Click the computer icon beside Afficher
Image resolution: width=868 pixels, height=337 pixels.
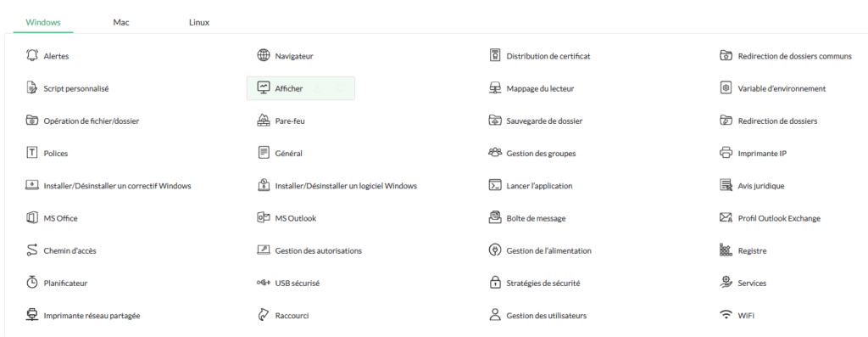[340, 88]
